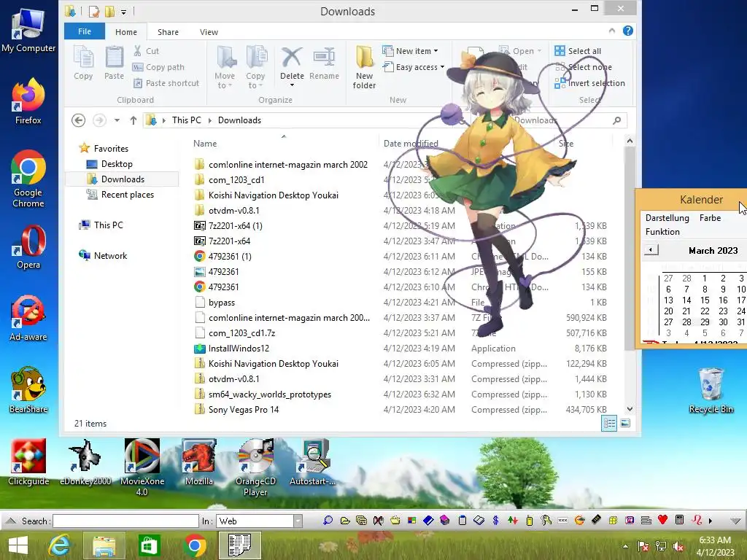This screenshot has width=747, height=560.
Task: Go up one folder level arrow
Action: click(133, 120)
